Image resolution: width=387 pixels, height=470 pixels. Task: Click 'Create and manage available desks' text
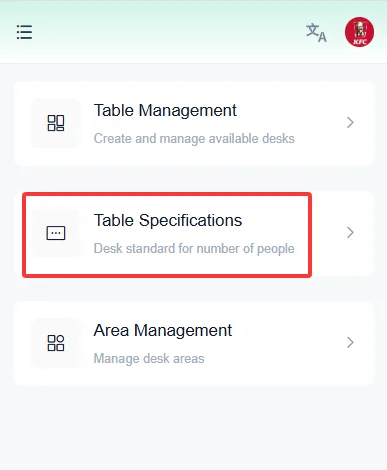click(x=194, y=139)
